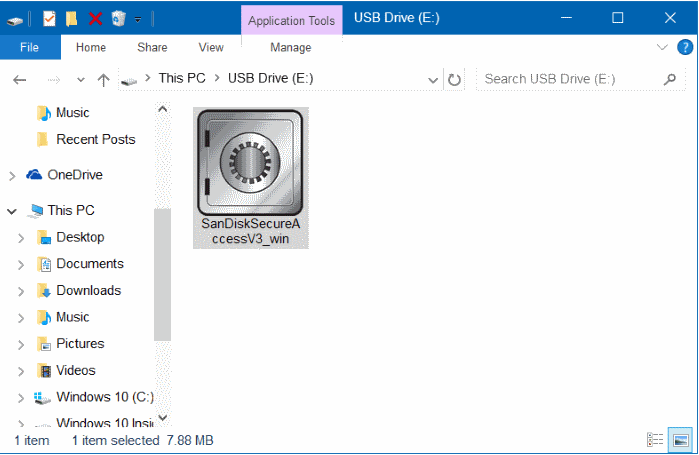Click the drive icon at title bar left
The width and height of the screenshot is (699, 455).
tap(15, 21)
